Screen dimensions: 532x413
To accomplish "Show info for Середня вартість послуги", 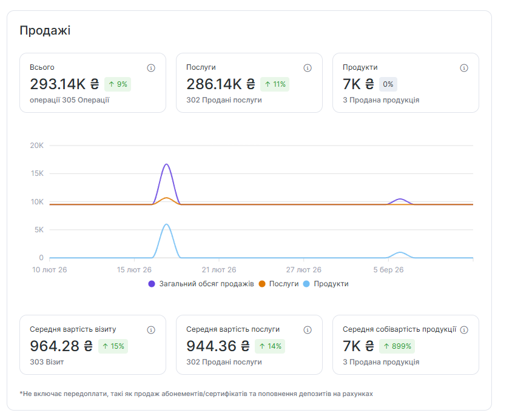I will click(308, 330).
